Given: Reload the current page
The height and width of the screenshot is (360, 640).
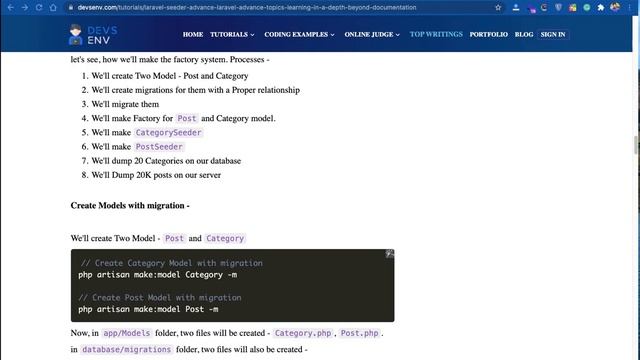Looking at the screenshot, I should (39, 7).
